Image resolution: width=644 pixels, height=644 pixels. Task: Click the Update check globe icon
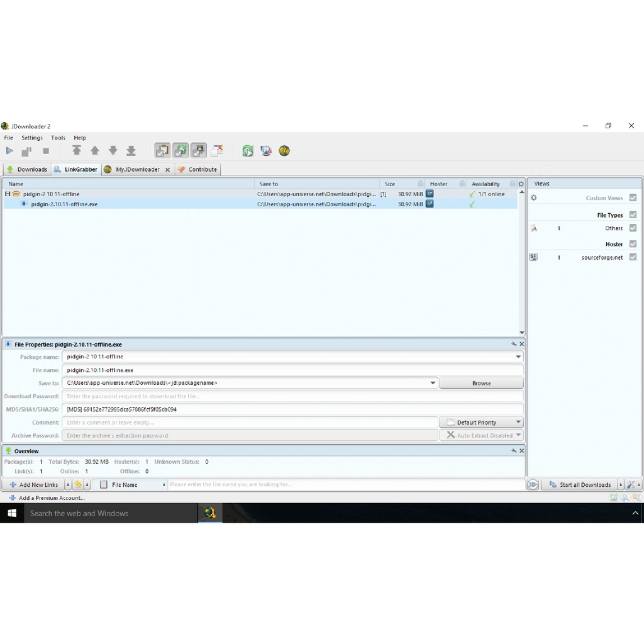click(x=266, y=151)
